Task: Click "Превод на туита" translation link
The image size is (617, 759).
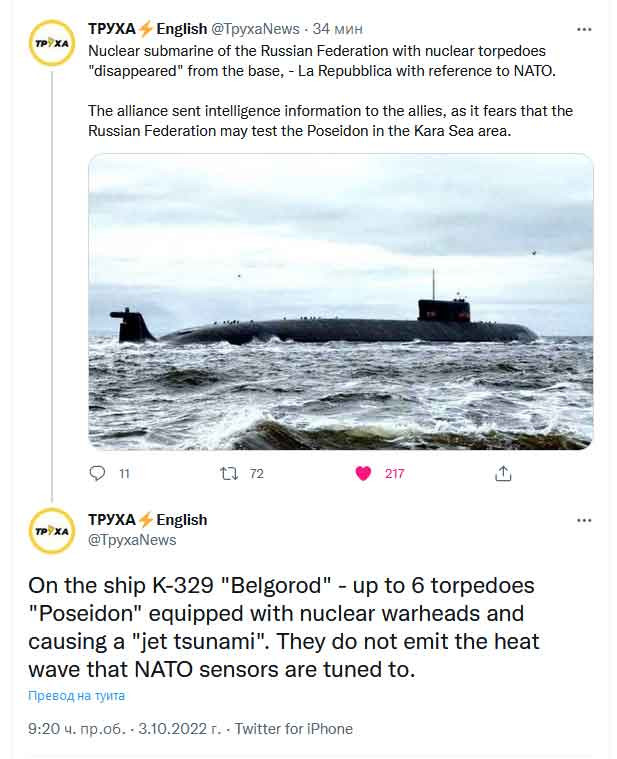Action: click(76, 696)
